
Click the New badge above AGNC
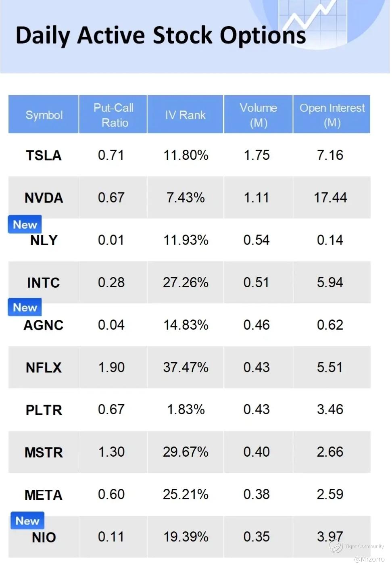point(25,307)
